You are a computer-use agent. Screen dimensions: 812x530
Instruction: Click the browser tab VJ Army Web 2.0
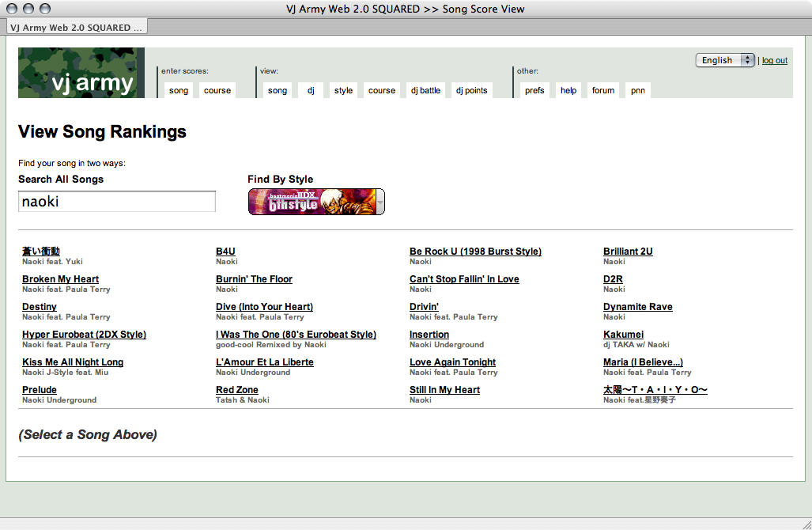(x=76, y=27)
